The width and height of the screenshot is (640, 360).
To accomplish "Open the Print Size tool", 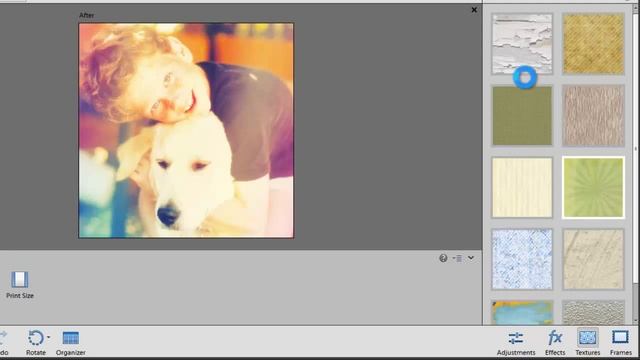I will point(20,284).
